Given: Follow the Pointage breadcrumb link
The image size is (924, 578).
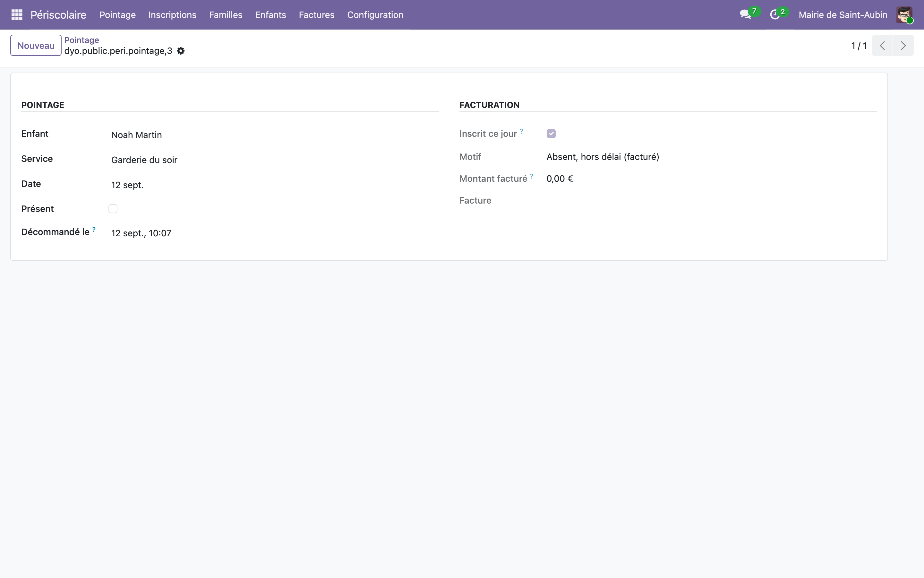Looking at the screenshot, I should coord(82,40).
